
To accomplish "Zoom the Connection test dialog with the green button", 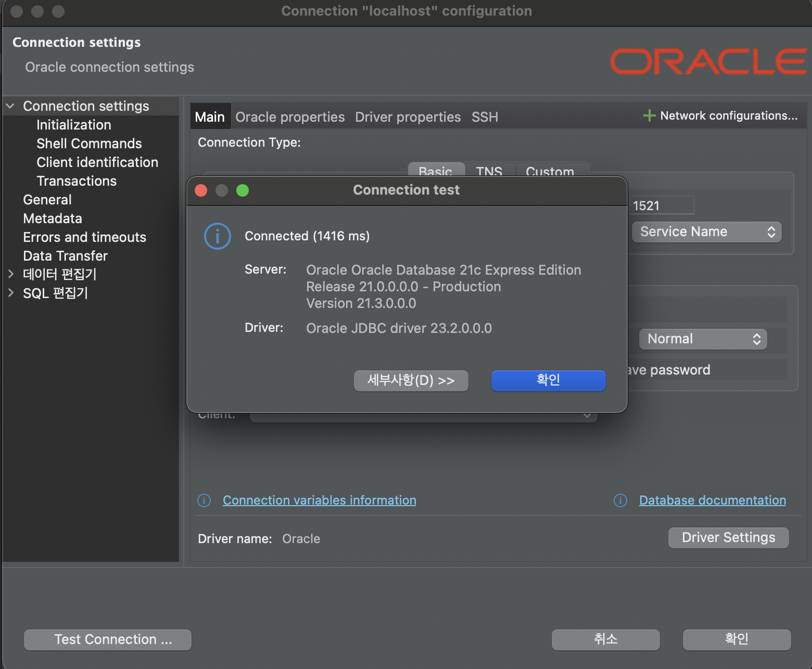I will (243, 190).
